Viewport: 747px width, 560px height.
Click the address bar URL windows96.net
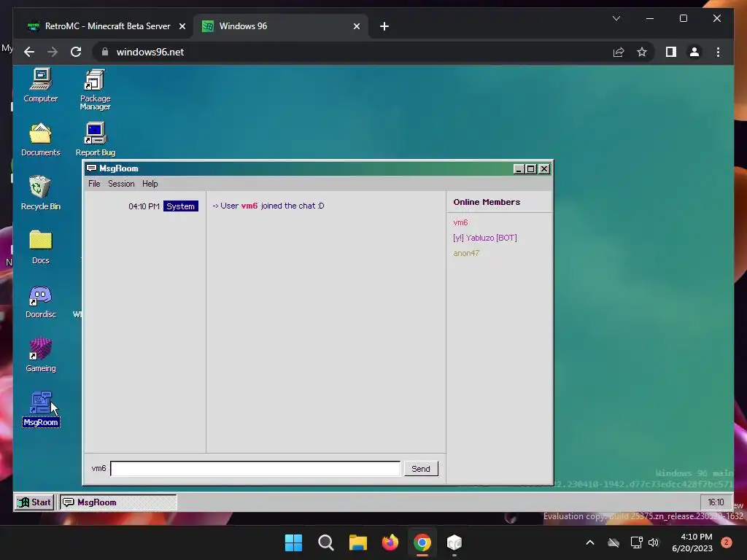(150, 52)
